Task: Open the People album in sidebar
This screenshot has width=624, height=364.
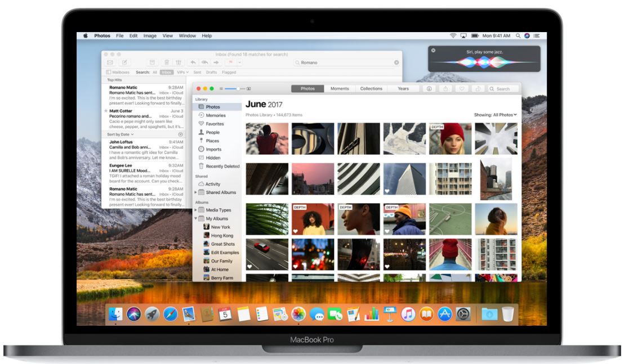Action: 212,132
